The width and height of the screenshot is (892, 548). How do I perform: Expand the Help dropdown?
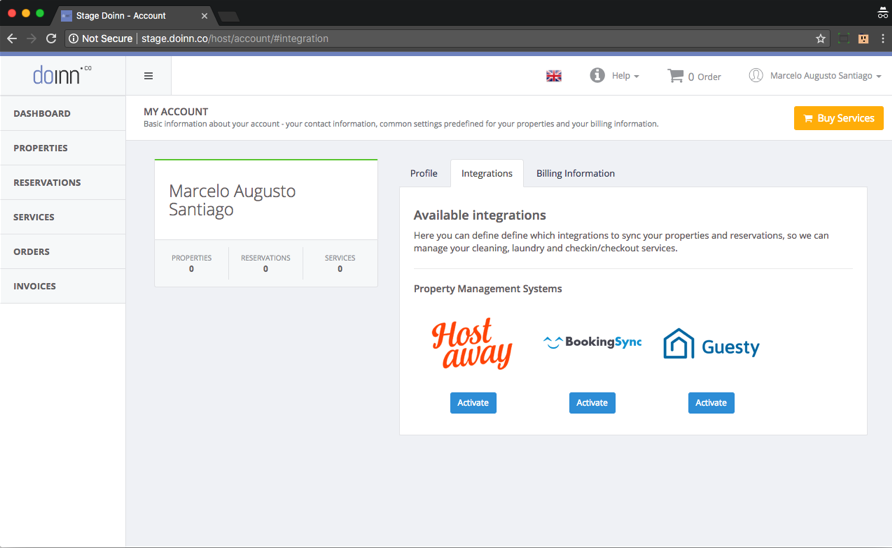click(625, 76)
